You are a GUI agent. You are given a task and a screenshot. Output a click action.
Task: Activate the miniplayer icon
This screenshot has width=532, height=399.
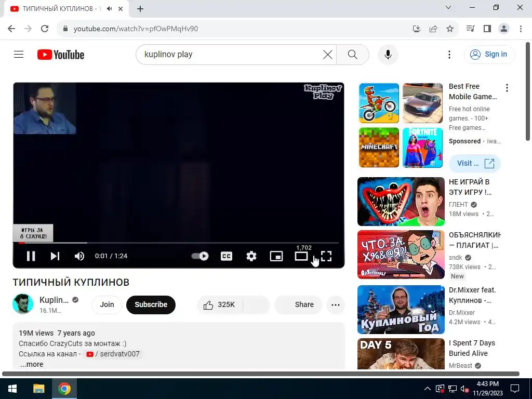tap(276, 256)
